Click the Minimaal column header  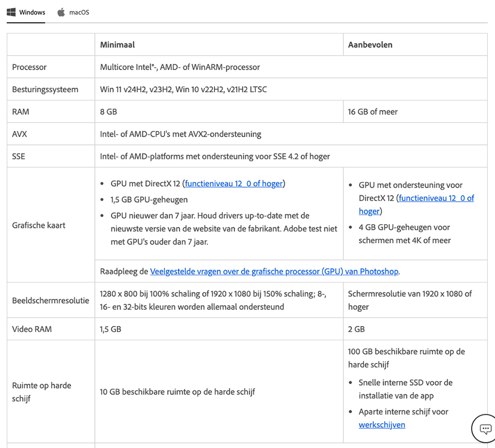[117, 45]
